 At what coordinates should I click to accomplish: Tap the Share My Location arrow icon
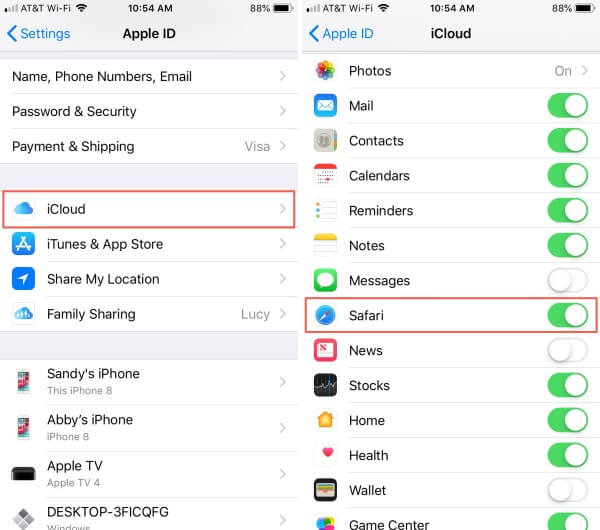(23, 279)
